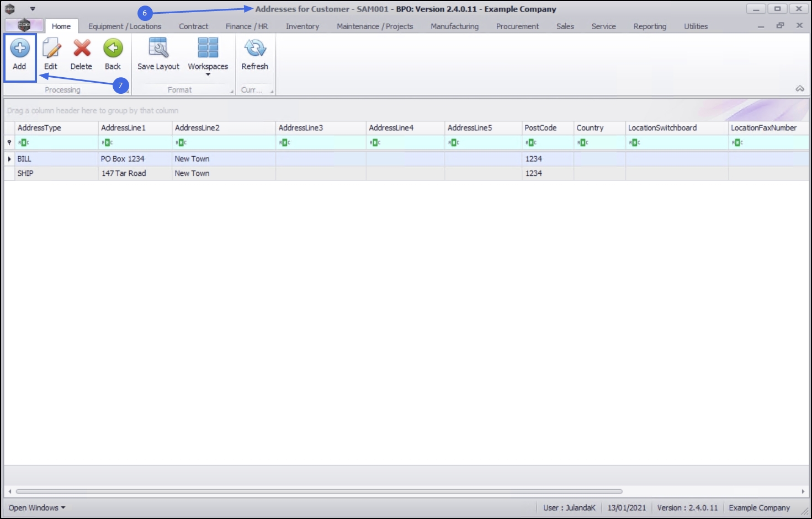Collapse the ribbon with the chevron icon

point(800,88)
